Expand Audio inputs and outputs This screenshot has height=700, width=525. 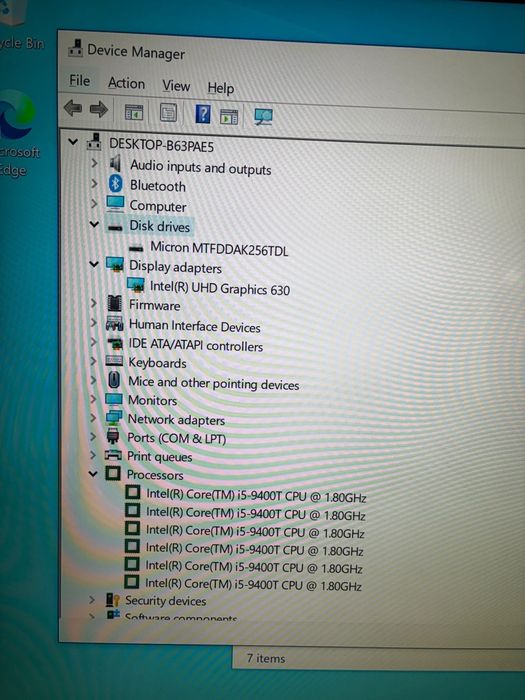click(94, 163)
